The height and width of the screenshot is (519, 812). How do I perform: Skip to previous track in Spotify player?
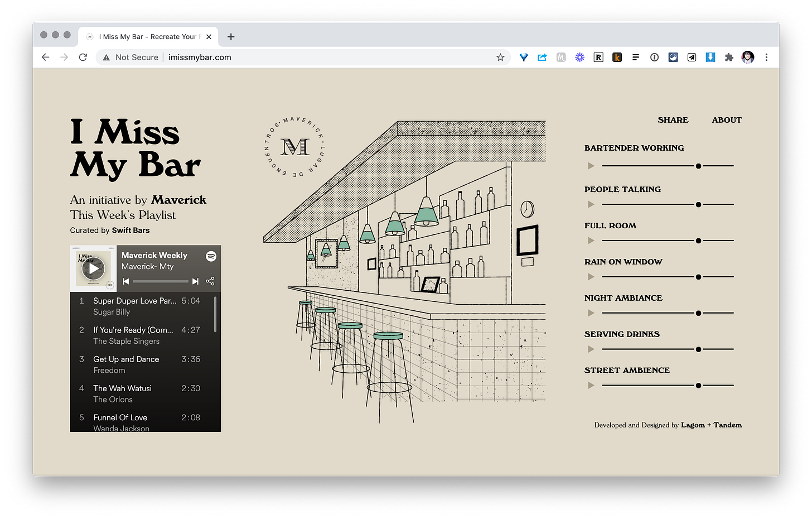tap(126, 281)
